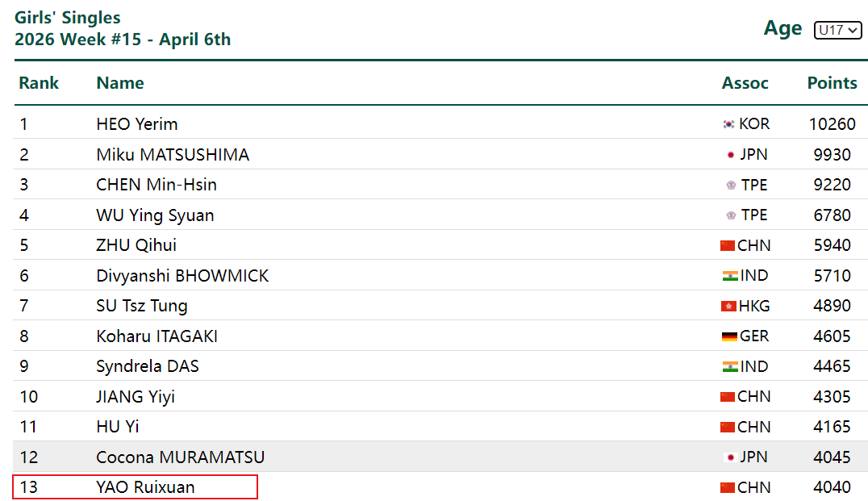The height and width of the screenshot is (501, 868).
Task: Click Japan flag in Miku MATSUSHIMA row
Action: (730, 155)
